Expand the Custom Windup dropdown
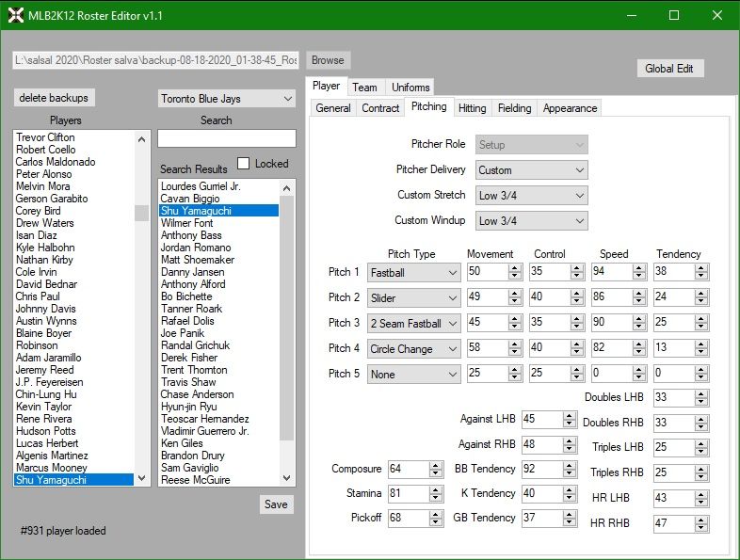 [x=531, y=221]
